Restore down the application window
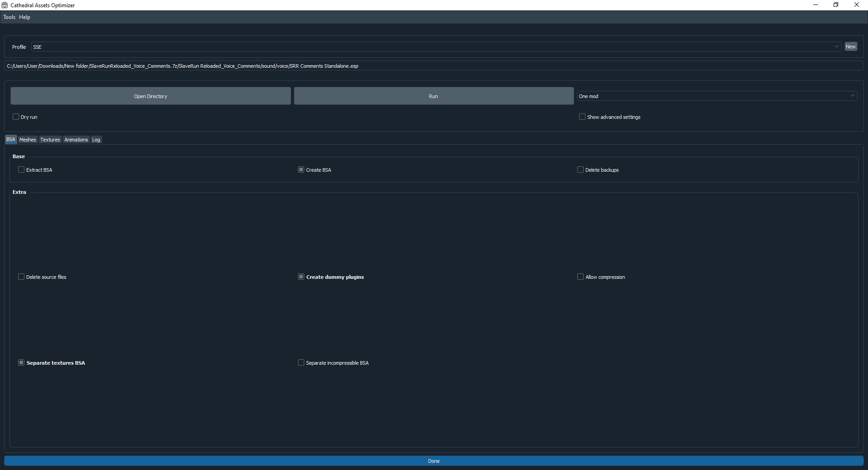The image size is (868, 470). tap(836, 5)
